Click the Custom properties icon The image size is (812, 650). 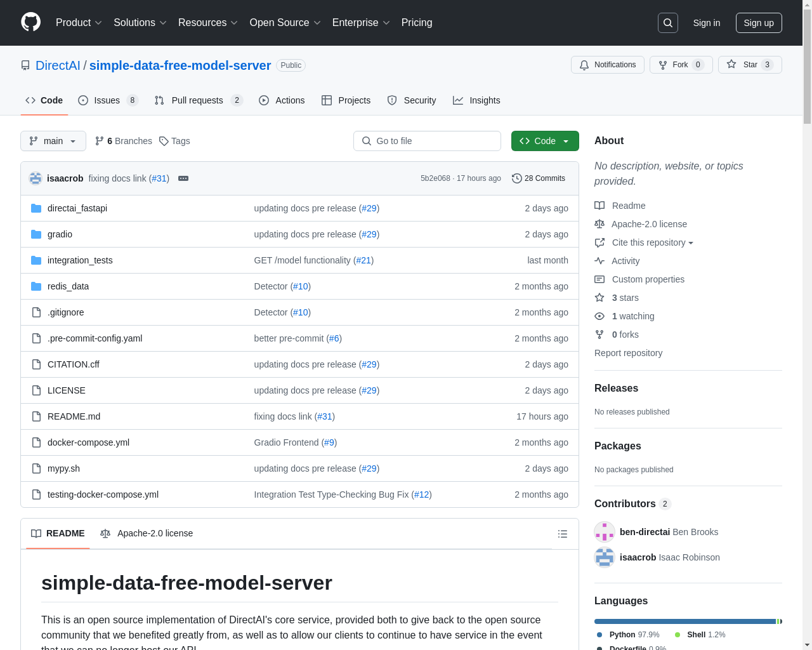(599, 279)
